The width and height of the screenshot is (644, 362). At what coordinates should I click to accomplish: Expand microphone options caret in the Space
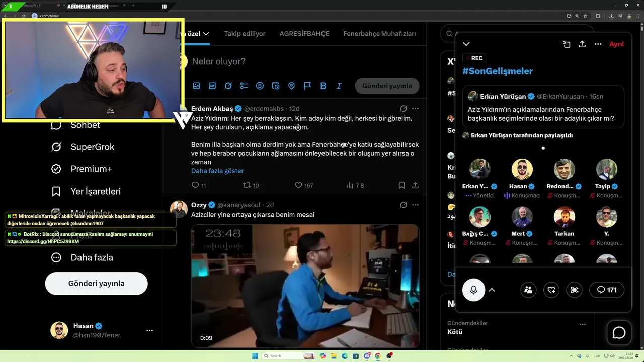[492, 290]
